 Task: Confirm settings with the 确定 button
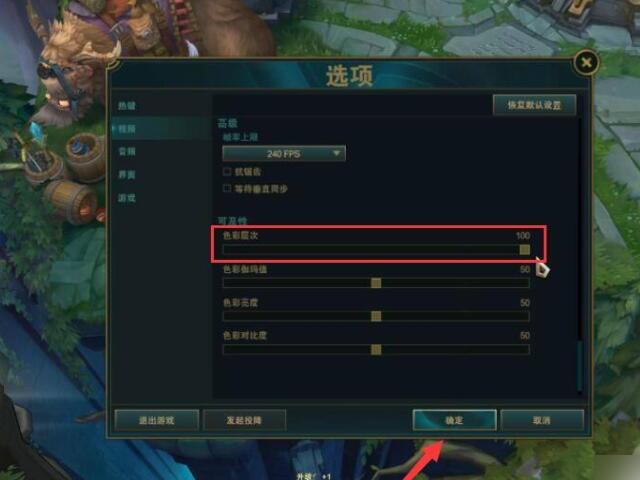(454, 420)
